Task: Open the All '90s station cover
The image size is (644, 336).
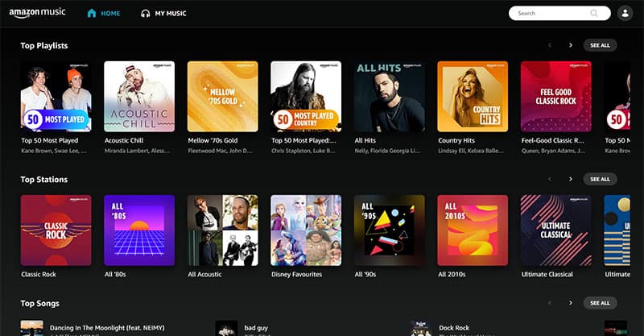Action: pyautogui.click(x=390, y=230)
